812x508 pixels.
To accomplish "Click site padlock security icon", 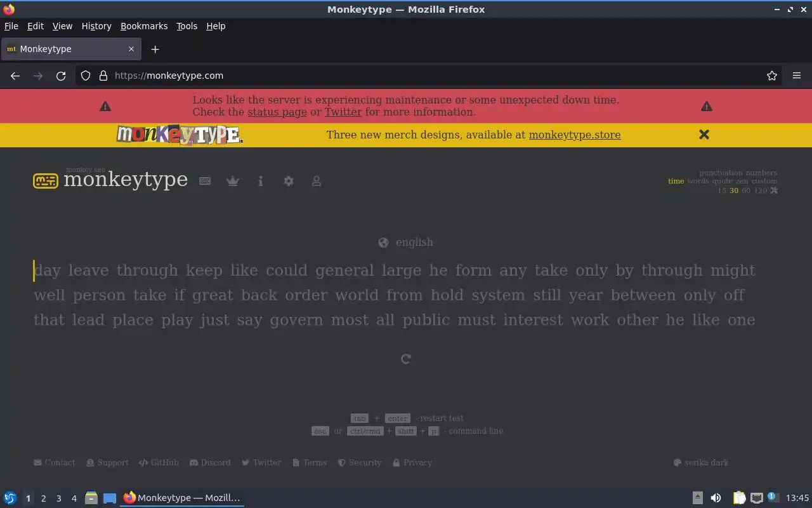I will tap(103, 76).
